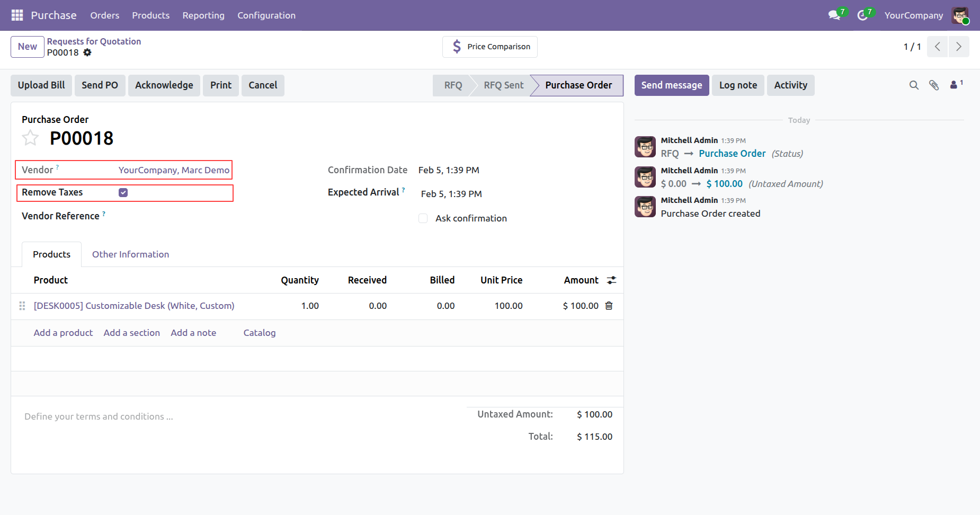The width and height of the screenshot is (980, 515).
Task: Enable the Ask confirmation checkbox
Action: (x=423, y=218)
